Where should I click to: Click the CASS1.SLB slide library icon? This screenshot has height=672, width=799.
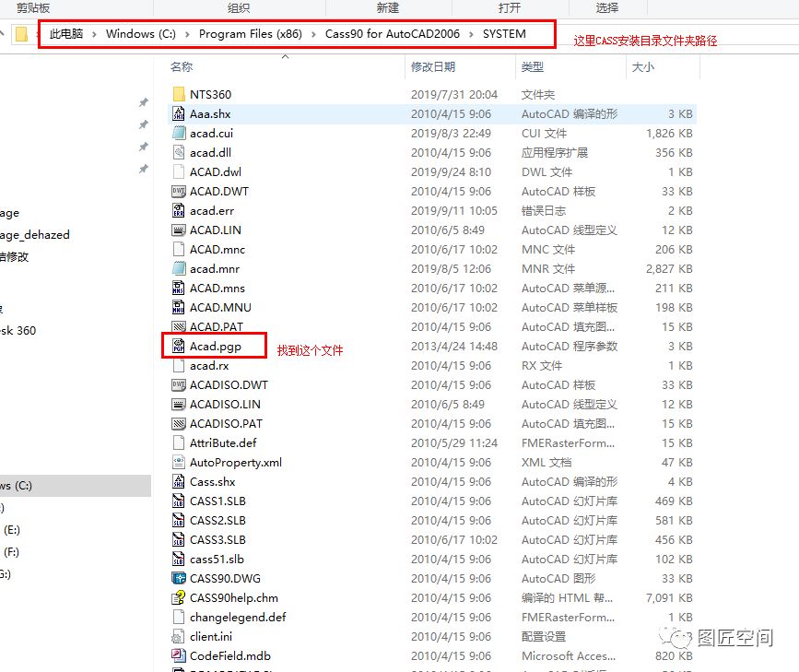179,501
